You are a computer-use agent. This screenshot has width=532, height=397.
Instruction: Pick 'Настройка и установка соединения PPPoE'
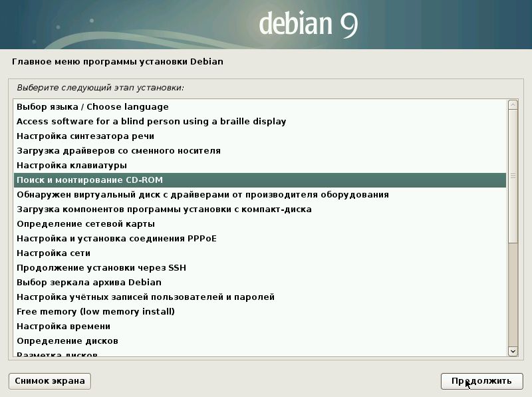tap(260, 239)
